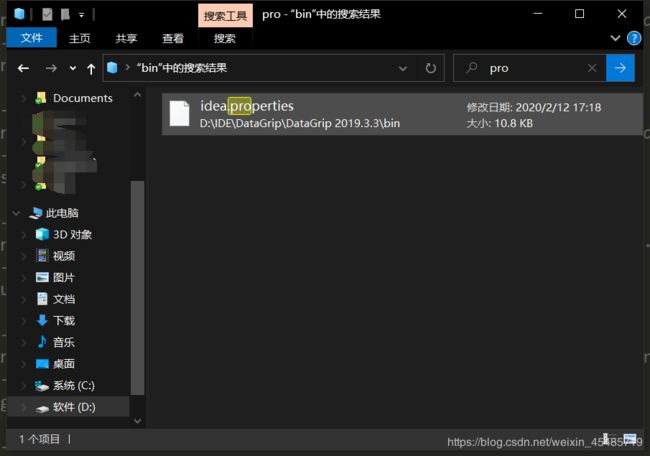The width and height of the screenshot is (650, 456).
Task: Click the properties icon in title bar
Action: [x=47, y=15]
